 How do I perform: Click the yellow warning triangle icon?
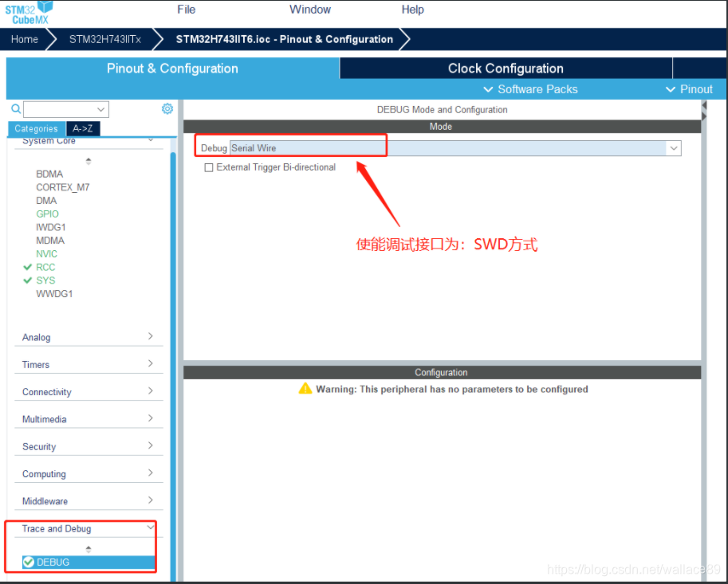tap(305, 388)
